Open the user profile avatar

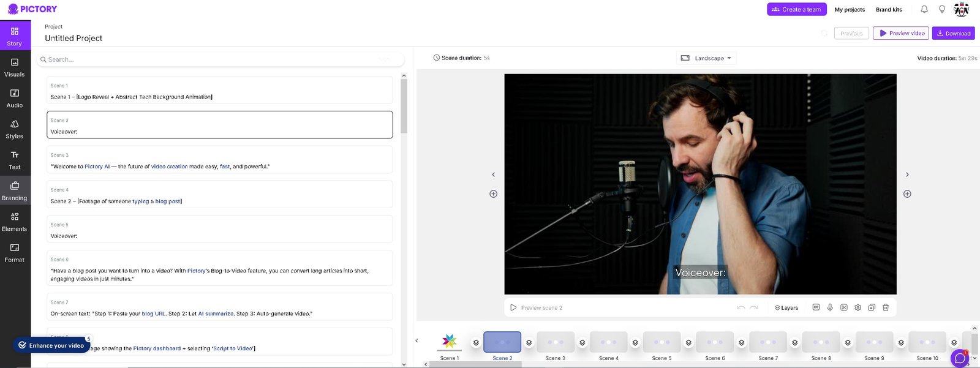[962, 9]
